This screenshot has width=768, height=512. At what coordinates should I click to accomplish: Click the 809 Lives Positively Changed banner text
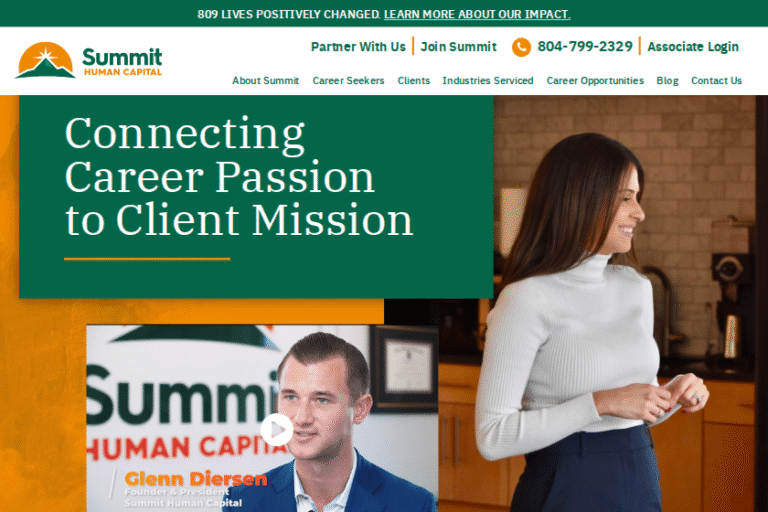[x=288, y=14]
